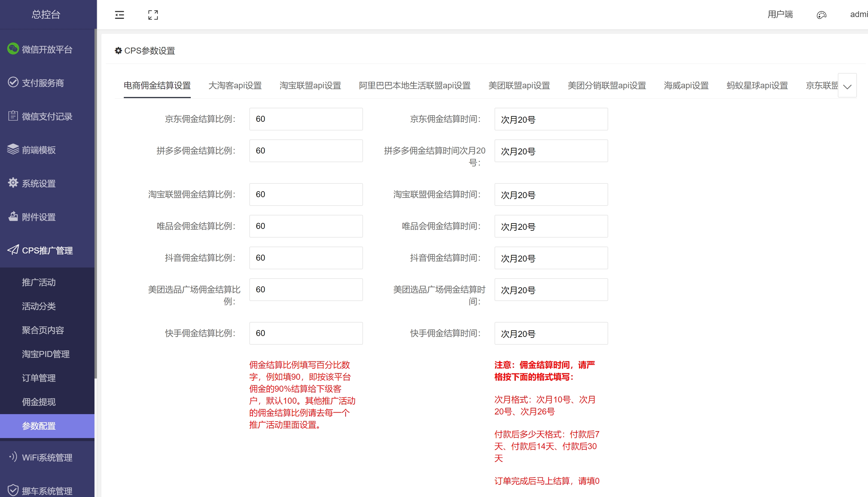
Task: Open the theme palette icon
Action: coord(822,15)
